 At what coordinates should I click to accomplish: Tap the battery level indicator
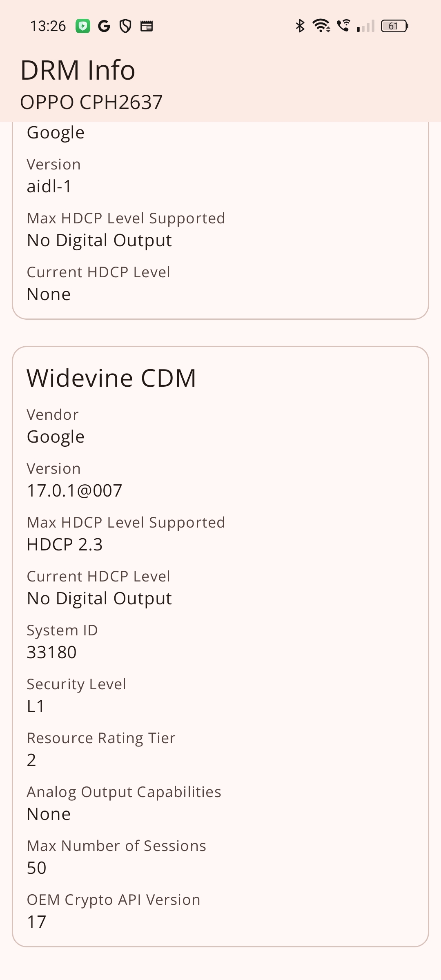coord(394,26)
